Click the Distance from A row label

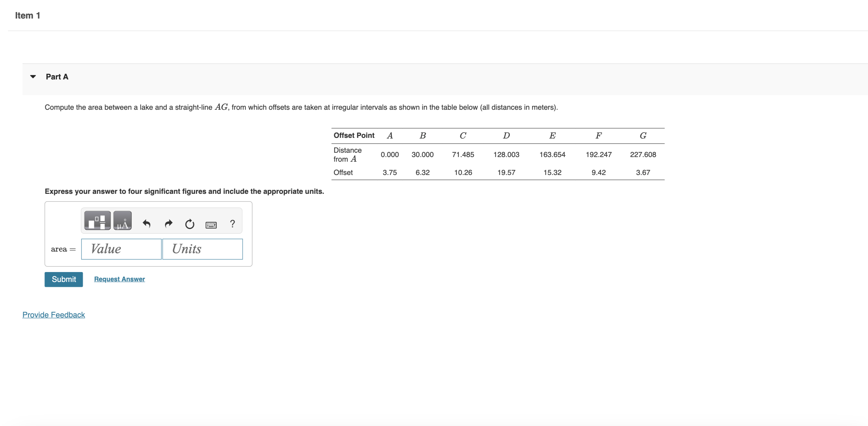coord(347,154)
